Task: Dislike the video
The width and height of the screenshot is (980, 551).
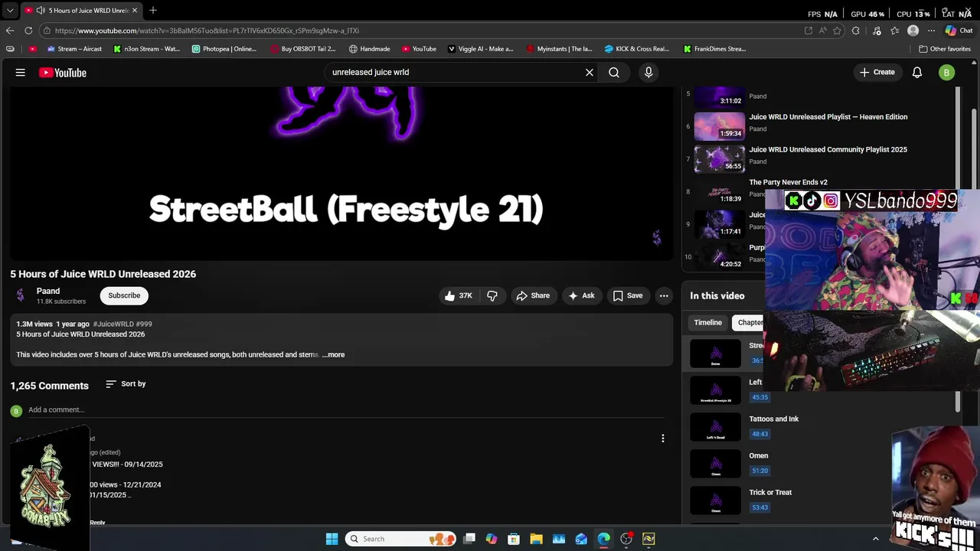Action: [x=492, y=295]
